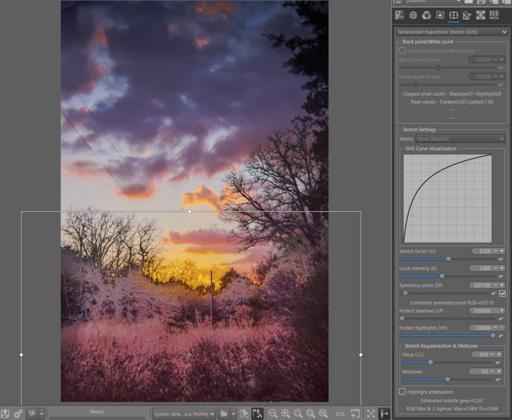Open the Raw tab checkerboard icon
This screenshot has height=420, width=512.
[481, 15]
